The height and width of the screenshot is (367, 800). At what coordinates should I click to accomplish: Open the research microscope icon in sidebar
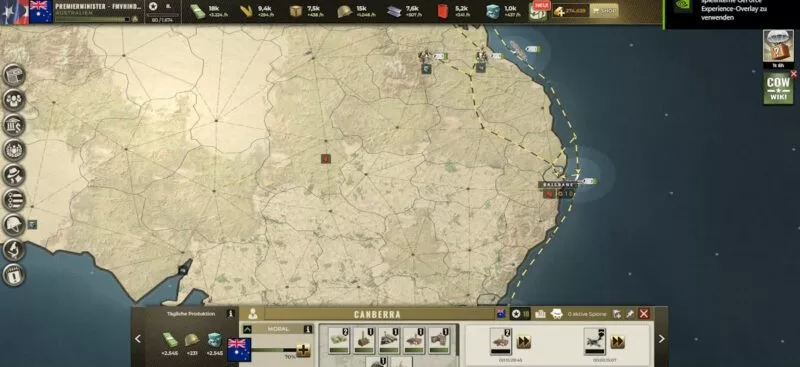[x=14, y=250]
